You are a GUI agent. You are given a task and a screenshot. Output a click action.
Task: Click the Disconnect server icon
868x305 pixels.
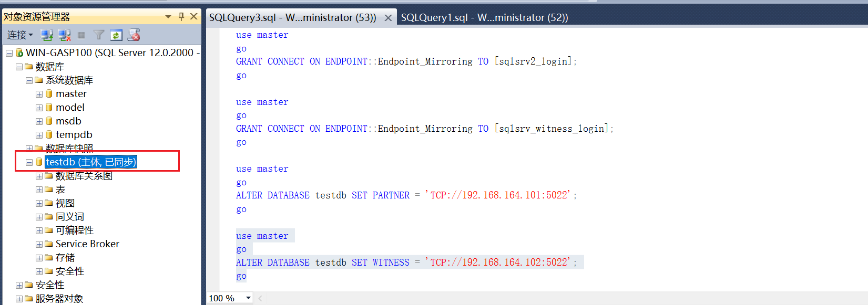point(64,35)
